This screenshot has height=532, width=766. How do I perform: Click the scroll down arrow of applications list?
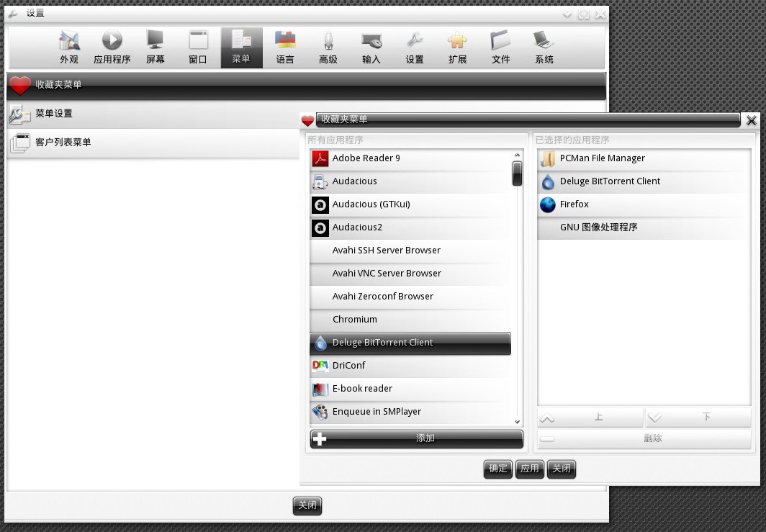click(517, 422)
